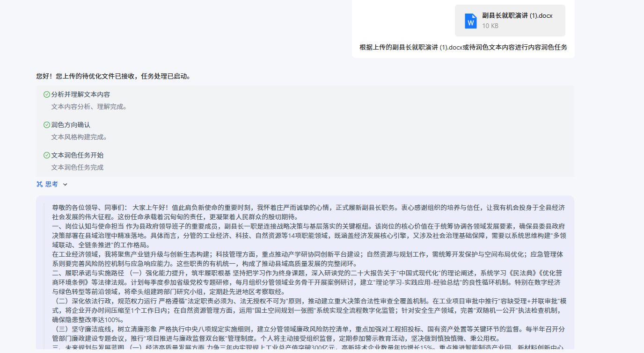Click the green check icon beside 润色方向确认
The image size is (644, 353).
click(47, 125)
